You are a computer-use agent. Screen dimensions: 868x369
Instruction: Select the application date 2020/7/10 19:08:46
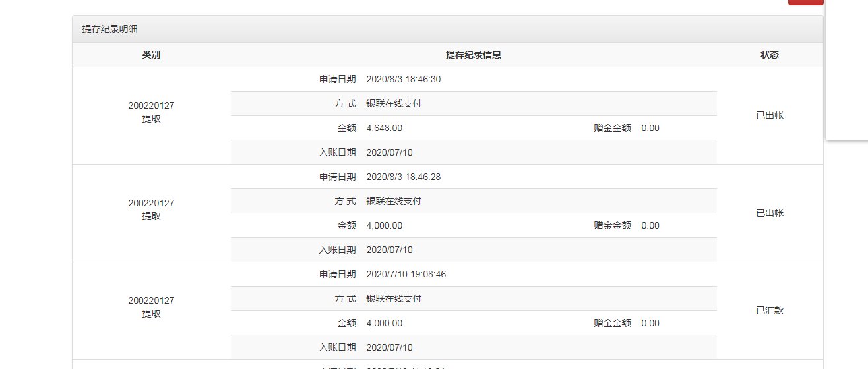[406, 275]
